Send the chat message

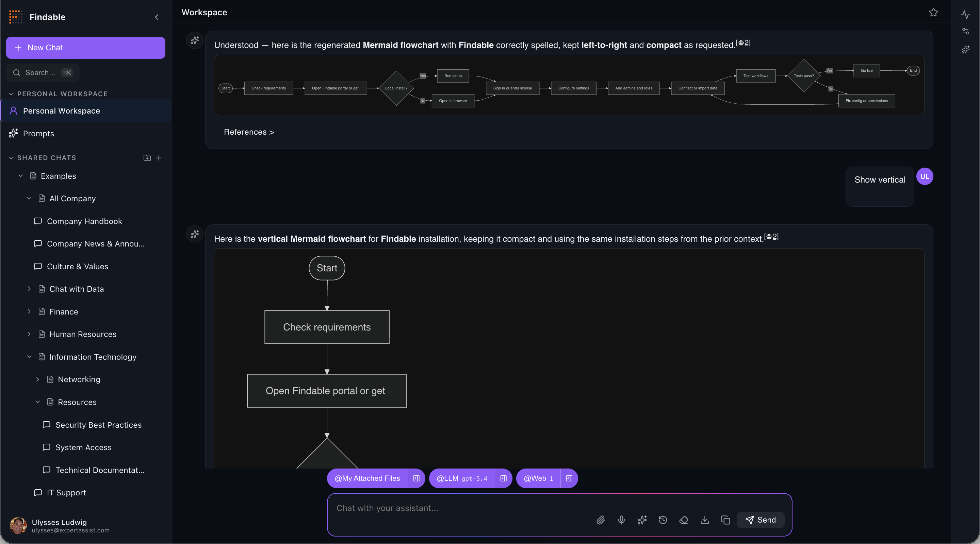point(761,520)
